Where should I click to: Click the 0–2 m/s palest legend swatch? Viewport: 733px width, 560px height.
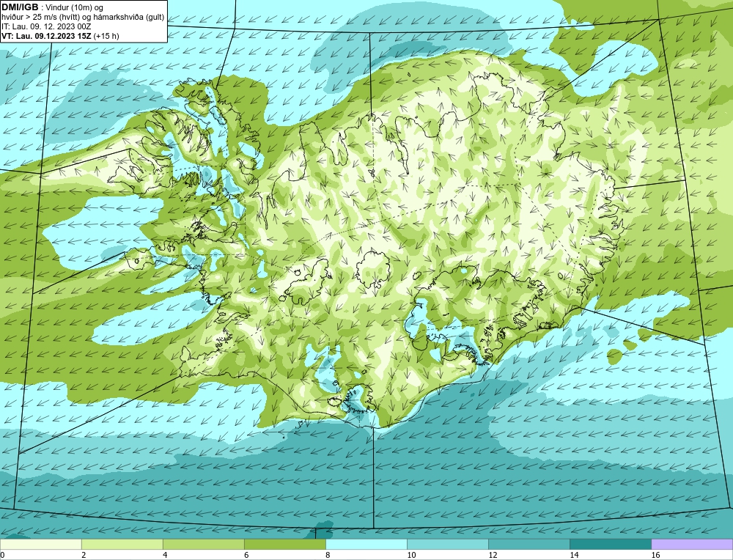pos(40,544)
